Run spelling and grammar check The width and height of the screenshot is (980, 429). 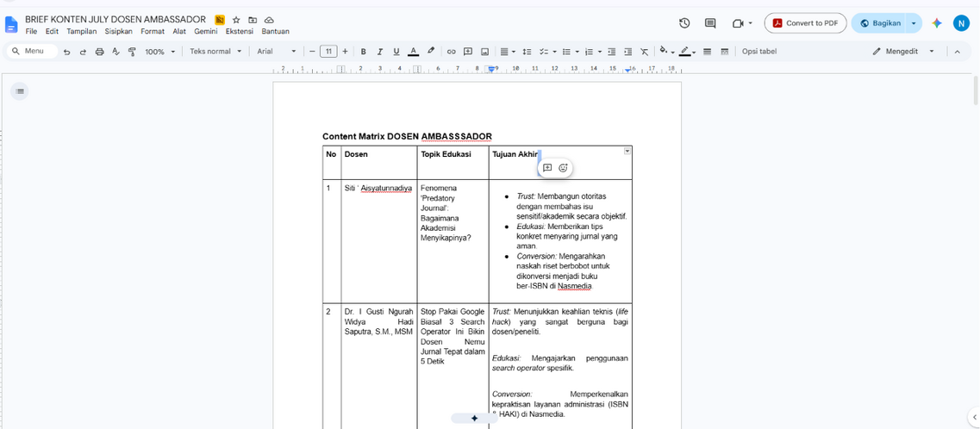(x=115, y=52)
